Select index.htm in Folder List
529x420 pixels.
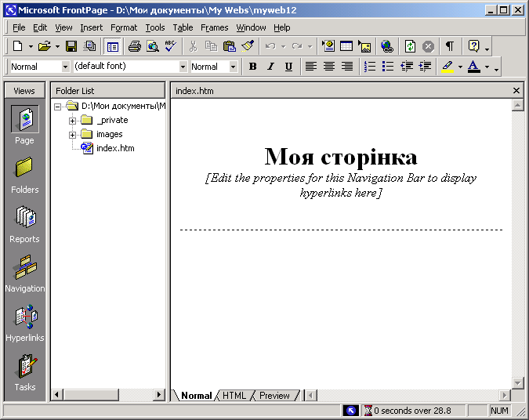(115, 148)
